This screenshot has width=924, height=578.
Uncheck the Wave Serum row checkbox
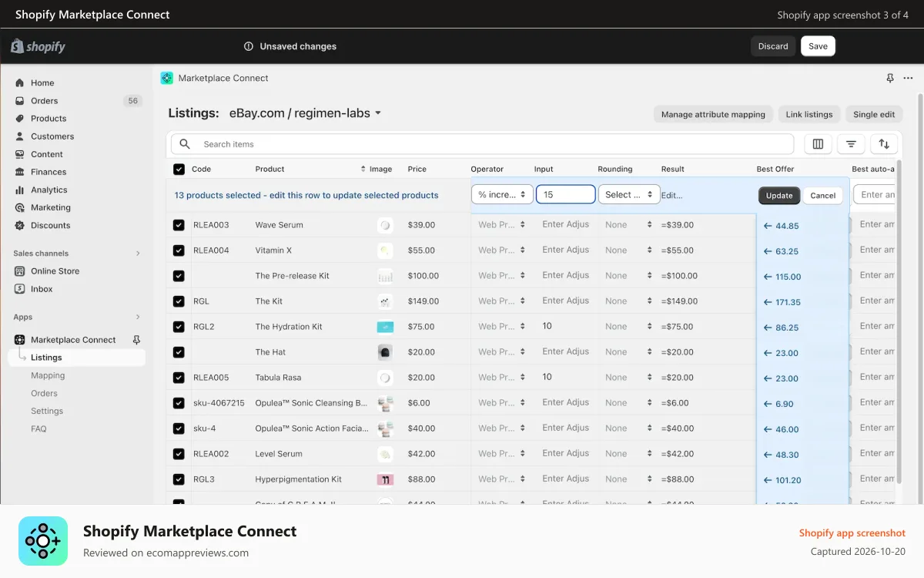tap(179, 225)
